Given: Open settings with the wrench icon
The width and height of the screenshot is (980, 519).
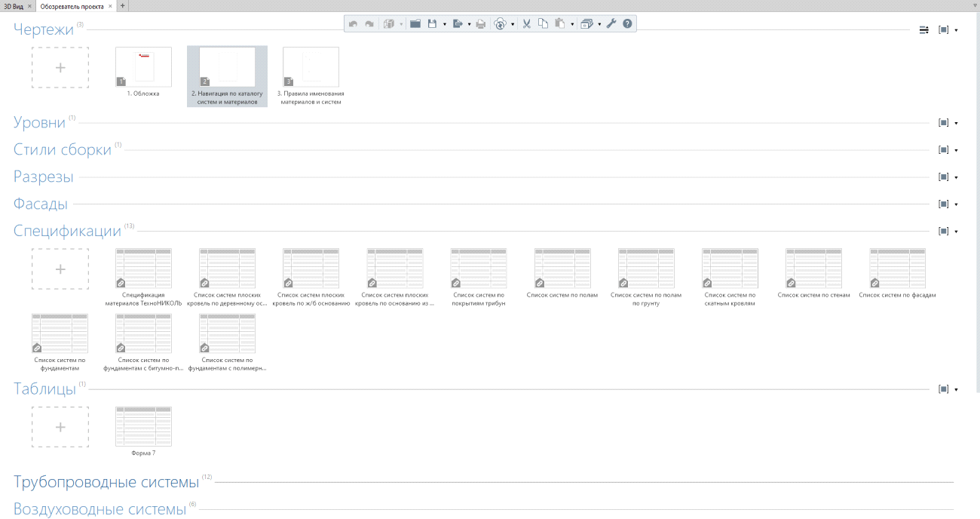Looking at the screenshot, I should coord(611,24).
